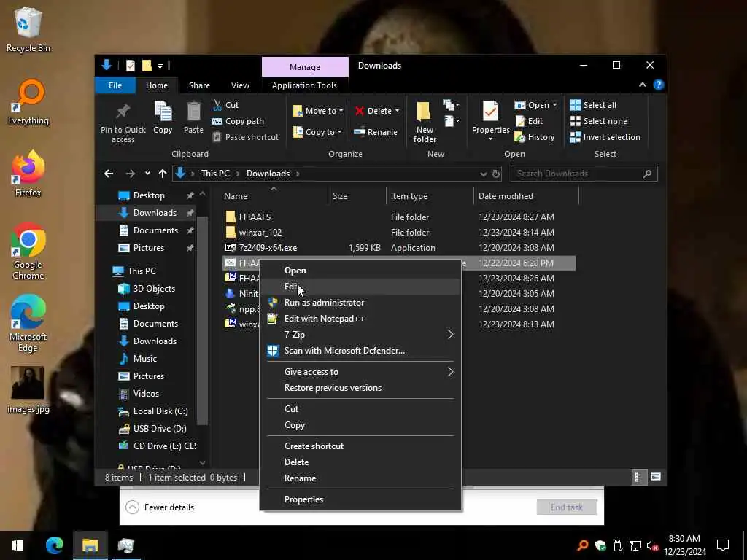Viewport: 747px width, 560px height.
Task: Open USB Drive (D:) in sidebar
Action: click(x=160, y=429)
